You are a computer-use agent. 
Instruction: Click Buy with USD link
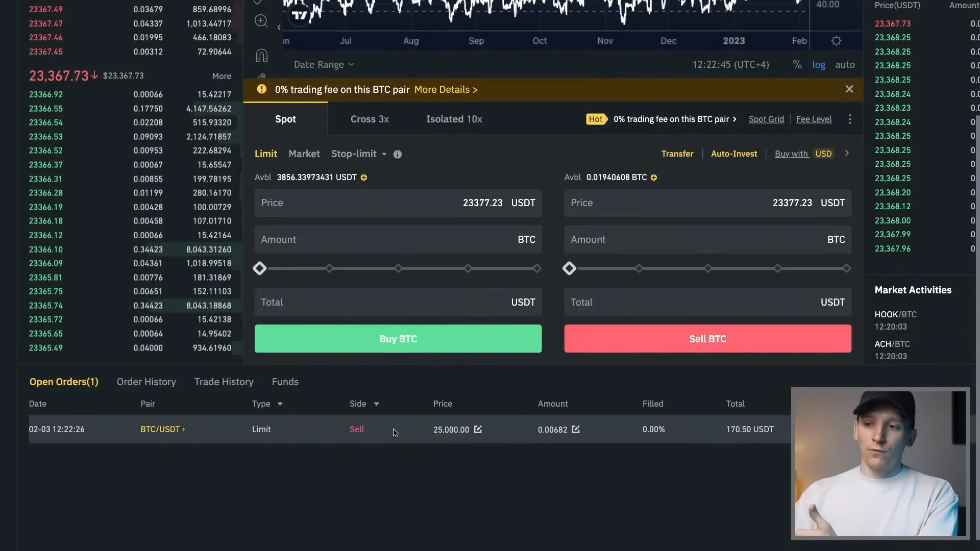pos(803,154)
